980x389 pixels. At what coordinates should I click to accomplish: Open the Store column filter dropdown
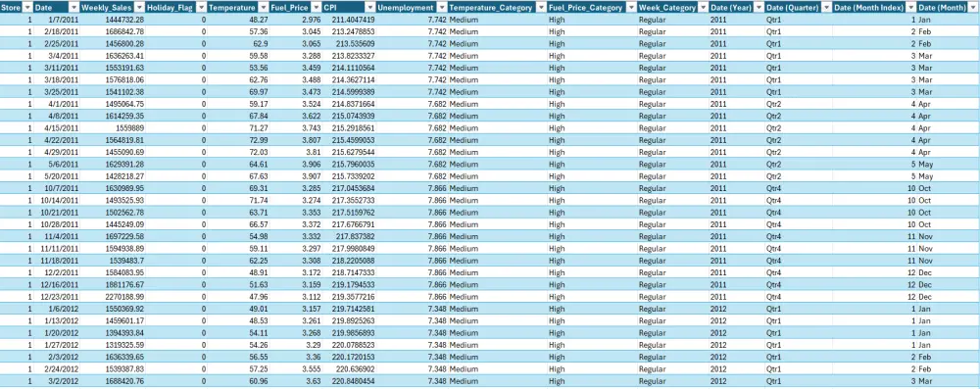(x=27, y=8)
